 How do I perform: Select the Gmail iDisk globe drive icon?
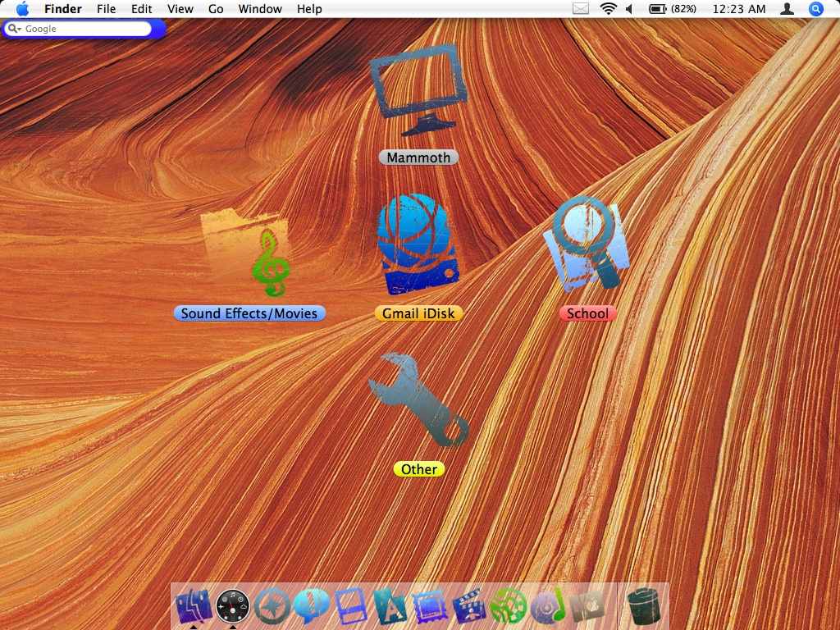418,244
